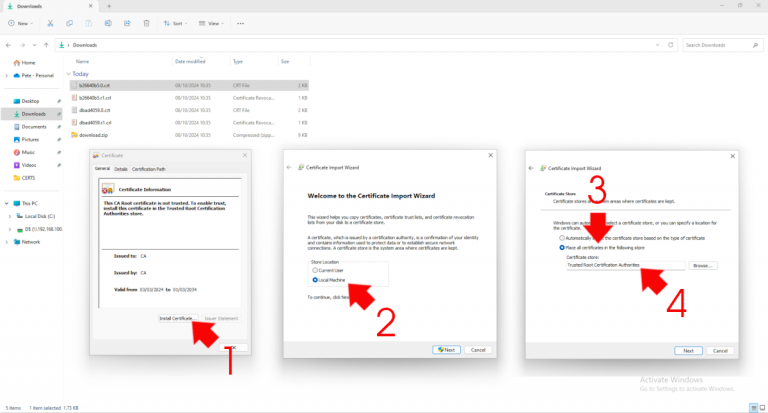Click the Rename icon in toolbar
768x413 pixels.
(x=109, y=22)
